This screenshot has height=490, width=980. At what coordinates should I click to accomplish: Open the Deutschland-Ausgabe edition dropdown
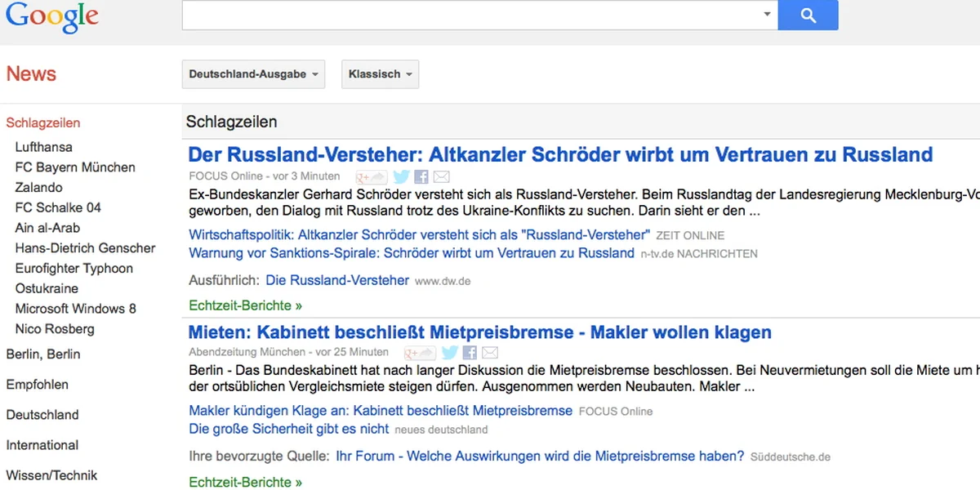pos(253,74)
